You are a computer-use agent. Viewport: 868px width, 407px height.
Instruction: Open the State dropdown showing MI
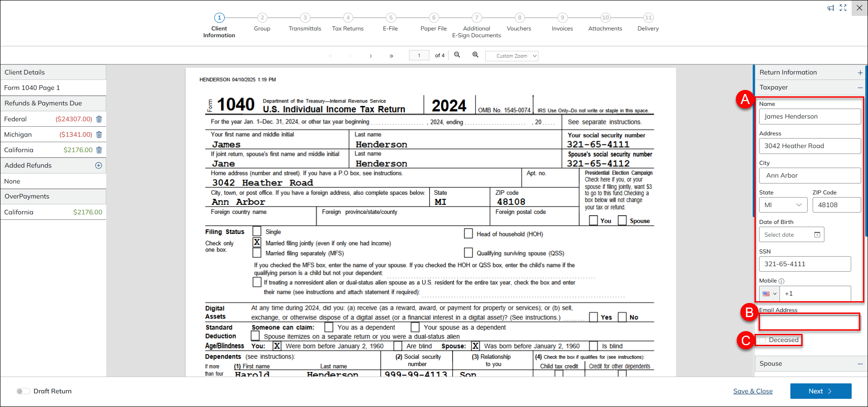[783, 205]
